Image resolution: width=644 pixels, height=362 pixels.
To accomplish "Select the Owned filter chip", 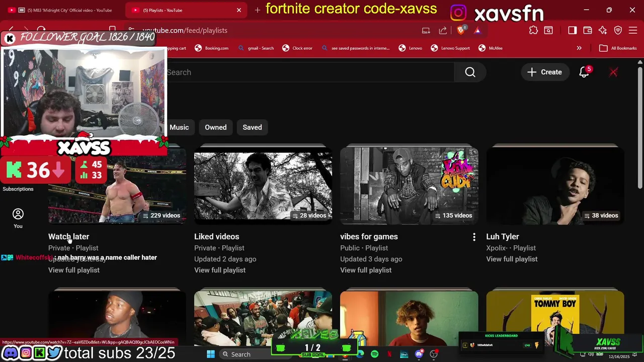I will 215,127.
